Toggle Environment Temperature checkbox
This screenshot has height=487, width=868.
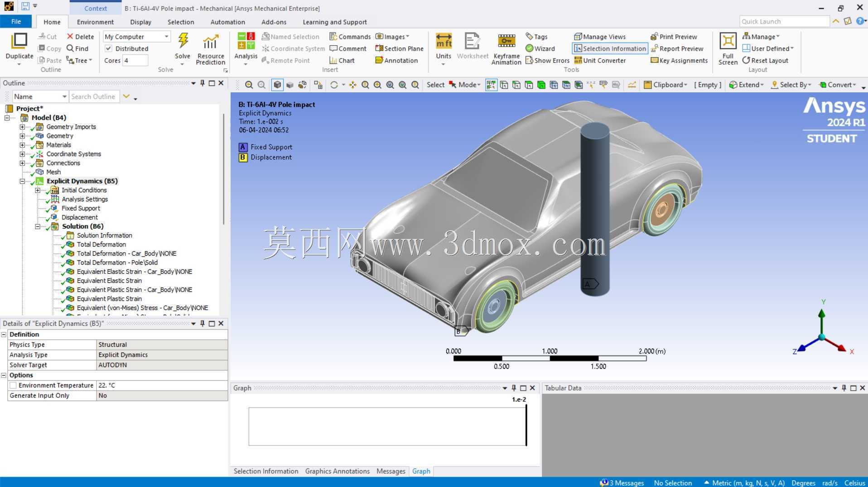tap(13, 385)
